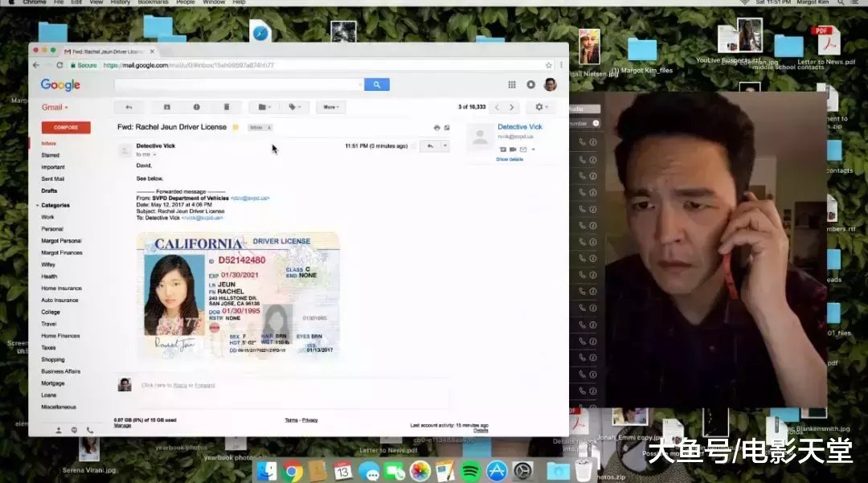Open the Google apps grid

tap(512, 84)
